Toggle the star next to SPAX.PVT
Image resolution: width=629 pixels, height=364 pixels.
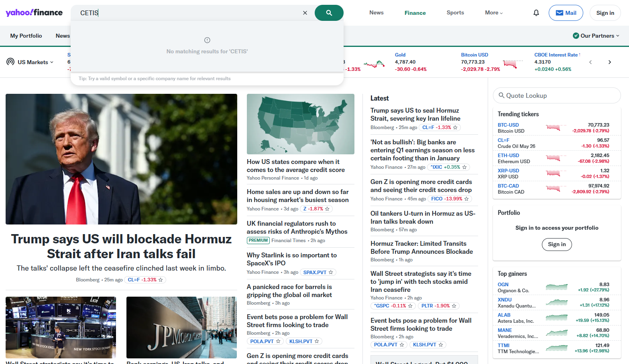click(331, 272)
